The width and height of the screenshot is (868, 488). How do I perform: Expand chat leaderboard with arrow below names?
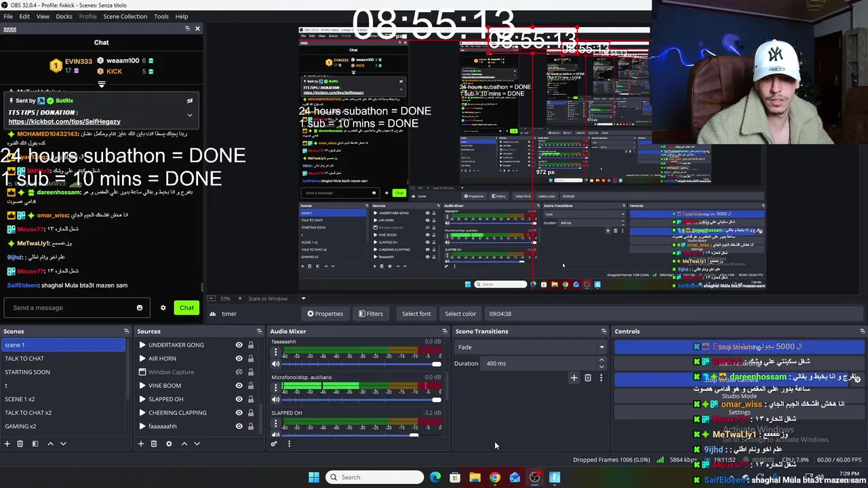pyautogui.click(x=102, y=85)
